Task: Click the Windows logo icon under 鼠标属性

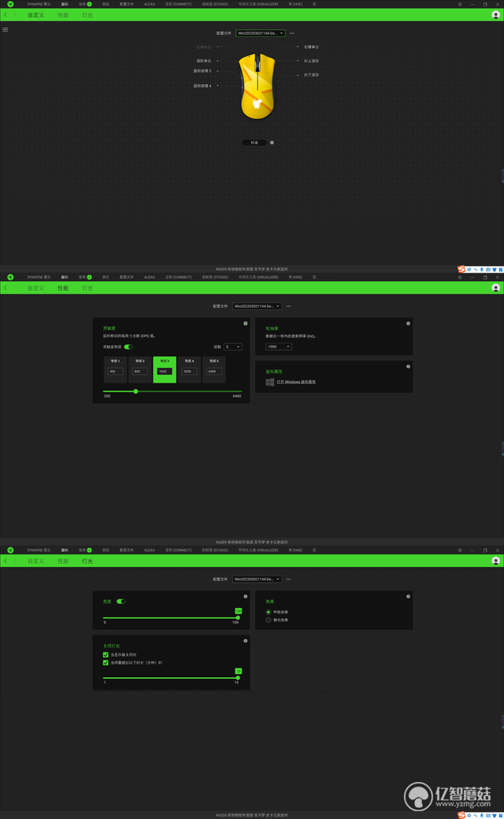Action: [270, 382]
